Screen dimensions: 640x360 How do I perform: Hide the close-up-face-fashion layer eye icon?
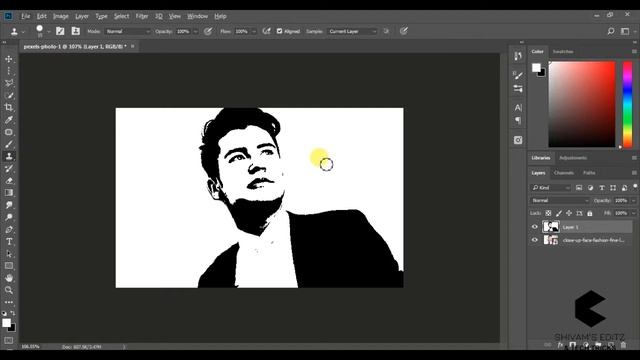click(535, 240)
